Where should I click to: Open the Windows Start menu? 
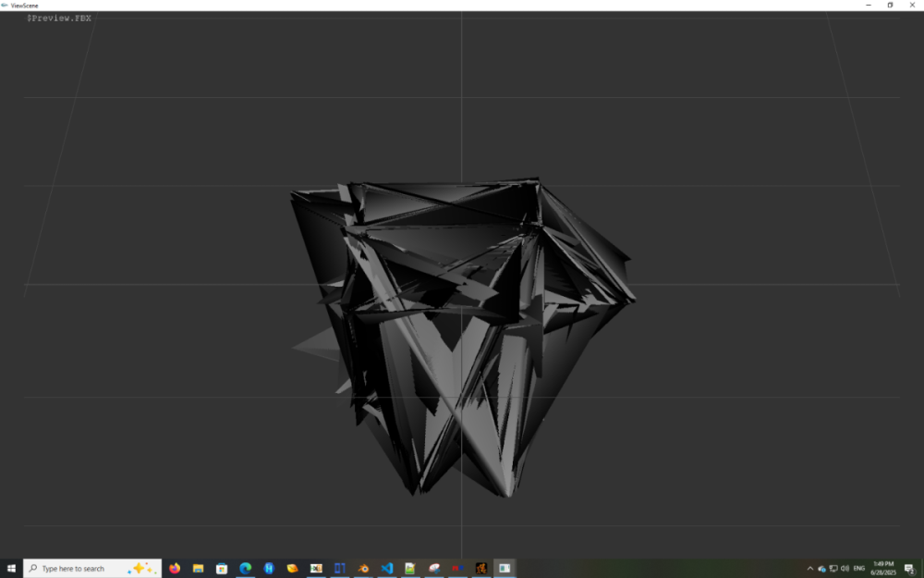[11, 568]
